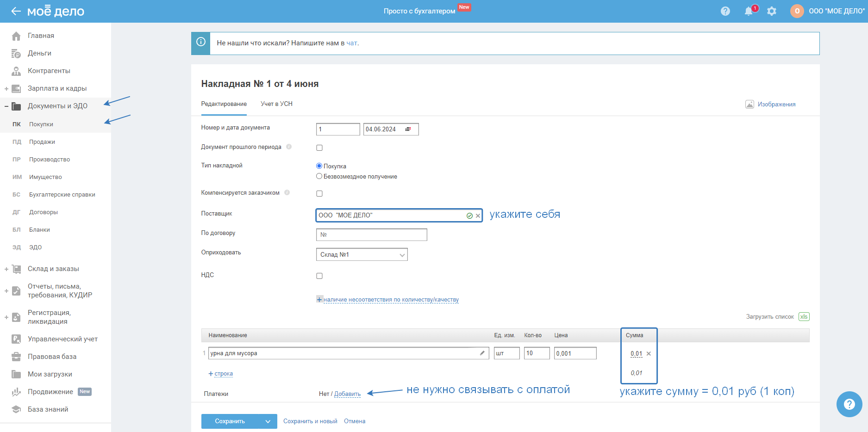The height and width of the screenshot is (432, 868).
Task: Click the Добавить payment link
Action: pyautogui.click(x=347, y=394)
